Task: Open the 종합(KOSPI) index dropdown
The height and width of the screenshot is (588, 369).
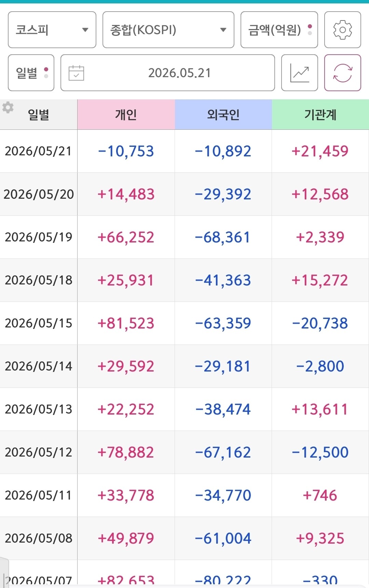Action: [x=168, y=30]
